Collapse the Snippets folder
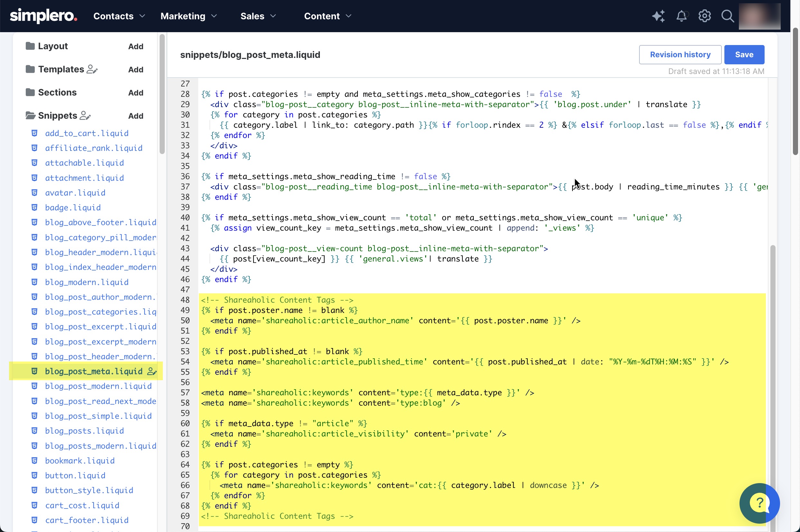The width and height of the screenshot is (800, 532). point(58,115)
